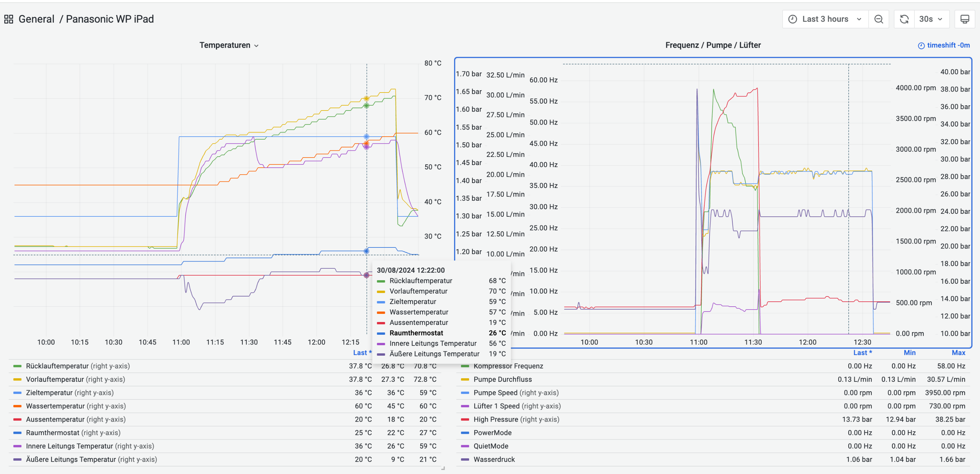This screenshot has width=980, height=474.
Task: Toggle Wasserdruck series in legend
Action: (x=494, y=459)
